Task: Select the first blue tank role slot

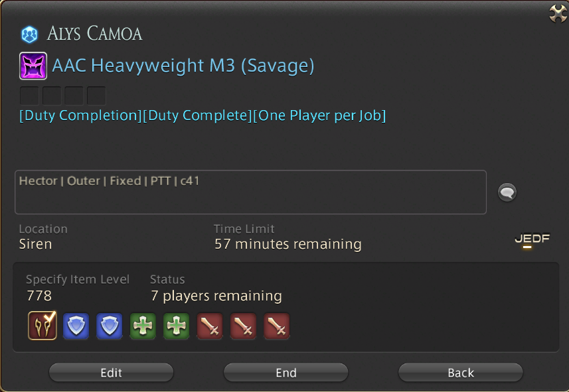Action: click(76, 326)
